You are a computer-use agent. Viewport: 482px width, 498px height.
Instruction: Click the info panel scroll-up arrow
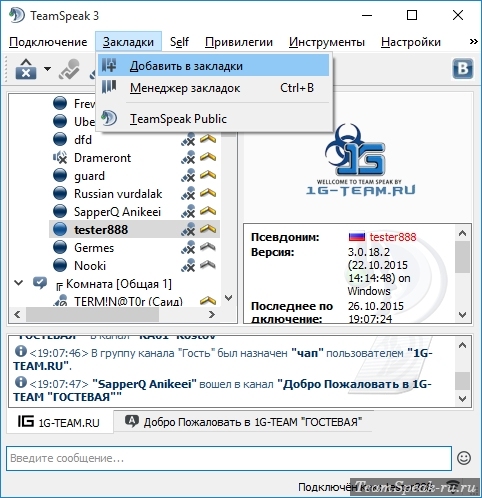(462, 233)
